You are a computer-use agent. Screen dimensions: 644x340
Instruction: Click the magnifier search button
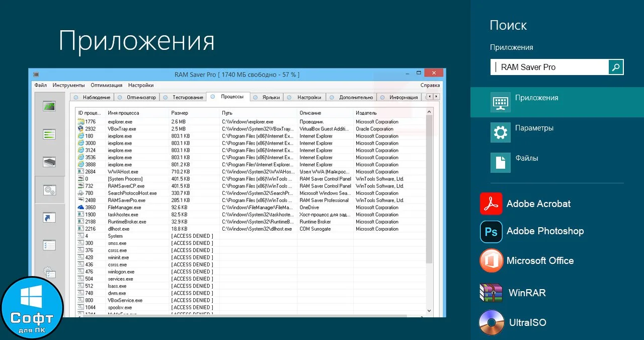click(x=616, y=67)
